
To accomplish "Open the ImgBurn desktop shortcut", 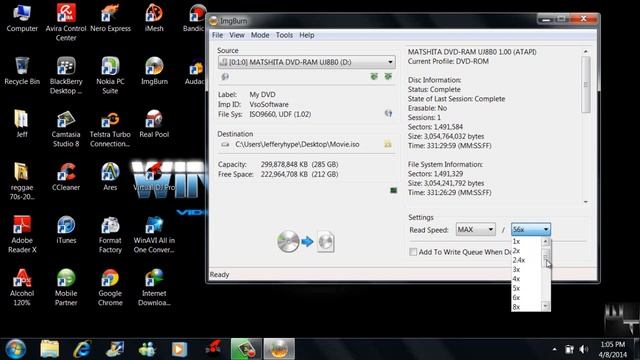I will [x=154, y=71].
